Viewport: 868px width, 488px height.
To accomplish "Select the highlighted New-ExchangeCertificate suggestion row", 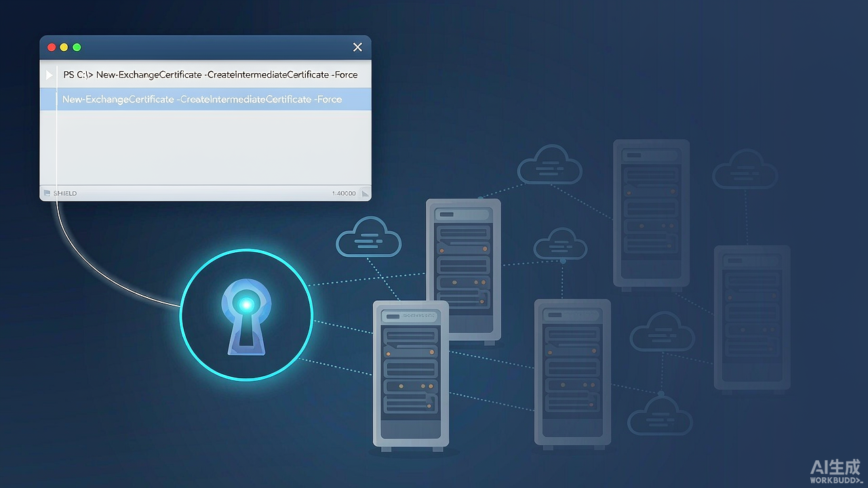I will pyautogui.click(x=205, y=99).
